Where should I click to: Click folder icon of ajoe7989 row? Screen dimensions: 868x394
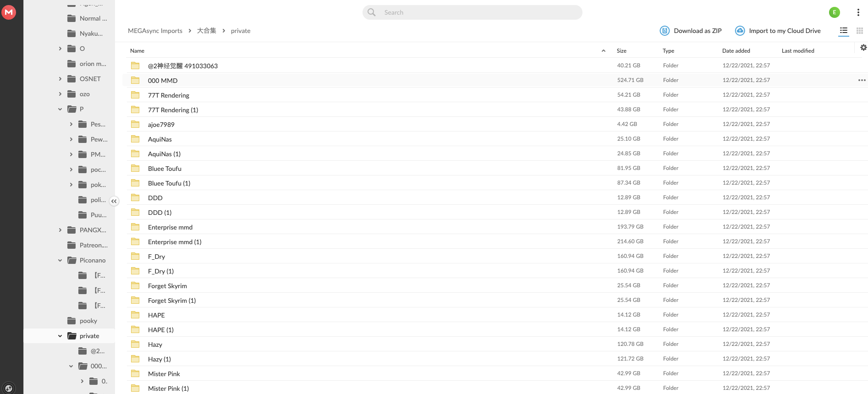pos(135,124)
